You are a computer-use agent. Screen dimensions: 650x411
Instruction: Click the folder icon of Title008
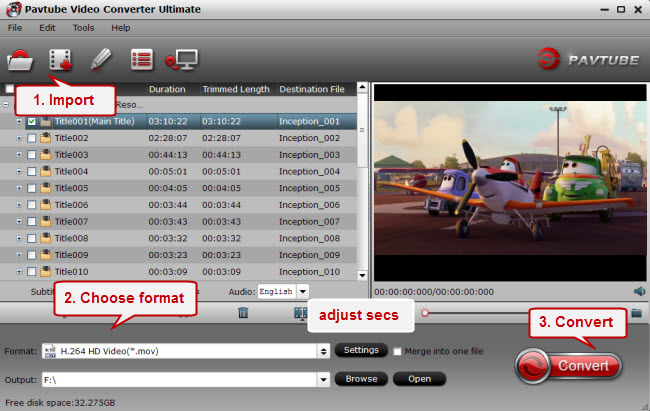(x=46, y=238)
